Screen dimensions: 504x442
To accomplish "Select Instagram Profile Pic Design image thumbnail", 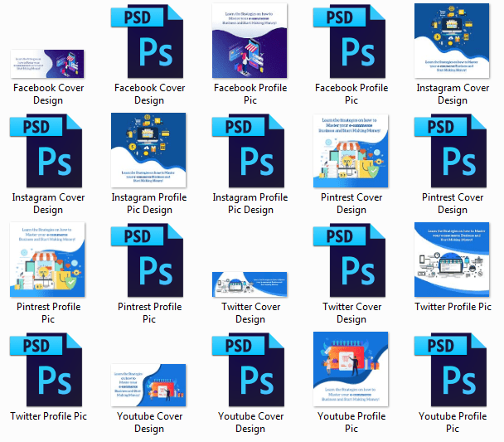I will tap(148, 150).
